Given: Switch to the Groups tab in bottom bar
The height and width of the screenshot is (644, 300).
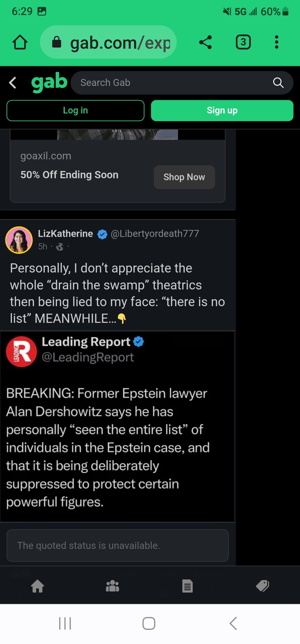Looking at the screenshot, I should click(x=112, y=586).
